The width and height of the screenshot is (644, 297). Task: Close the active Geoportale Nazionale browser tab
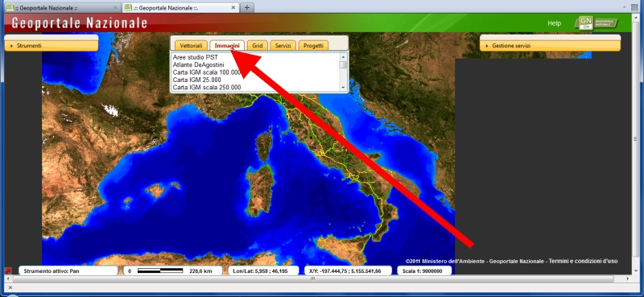pyautogui.click(x=233, y=8)
